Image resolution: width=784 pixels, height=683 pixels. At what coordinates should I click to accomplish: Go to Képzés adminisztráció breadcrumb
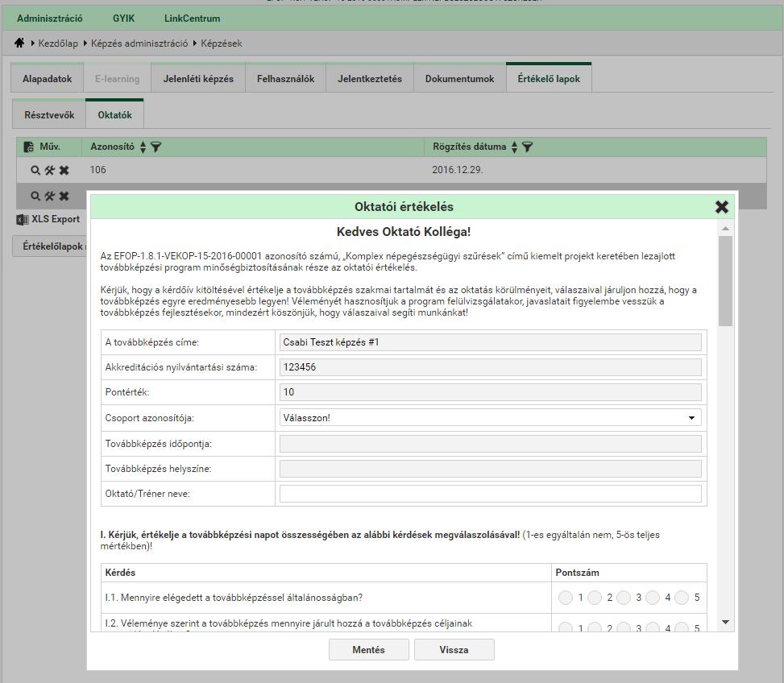coord(139,43)
